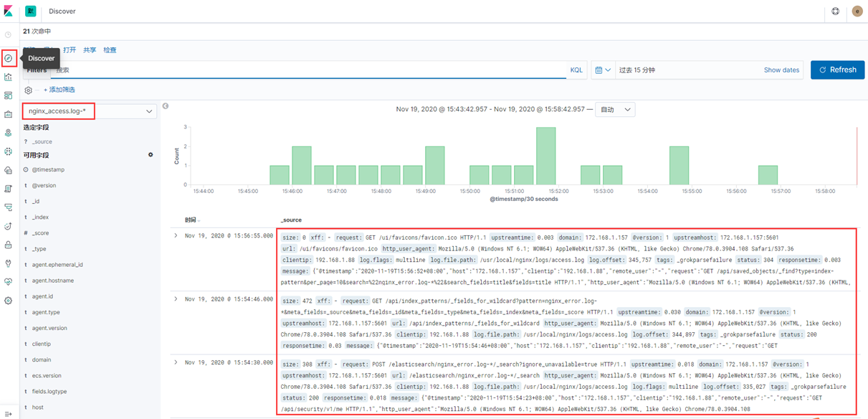The image size is (868, 419).
Task: Click the Kibana logo
Action: point(8,11)
